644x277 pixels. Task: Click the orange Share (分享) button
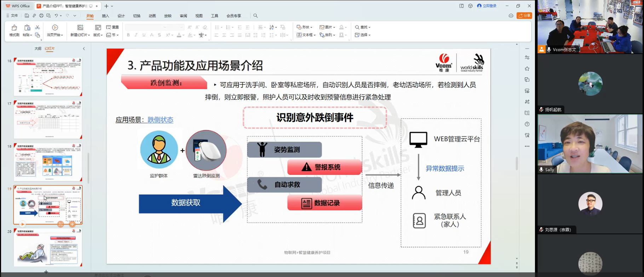[524, 16]
